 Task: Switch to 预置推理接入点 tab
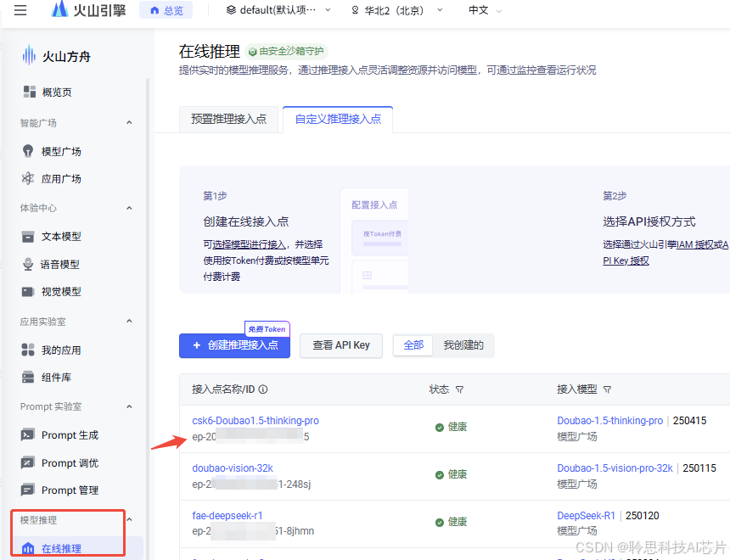point(228,119)
